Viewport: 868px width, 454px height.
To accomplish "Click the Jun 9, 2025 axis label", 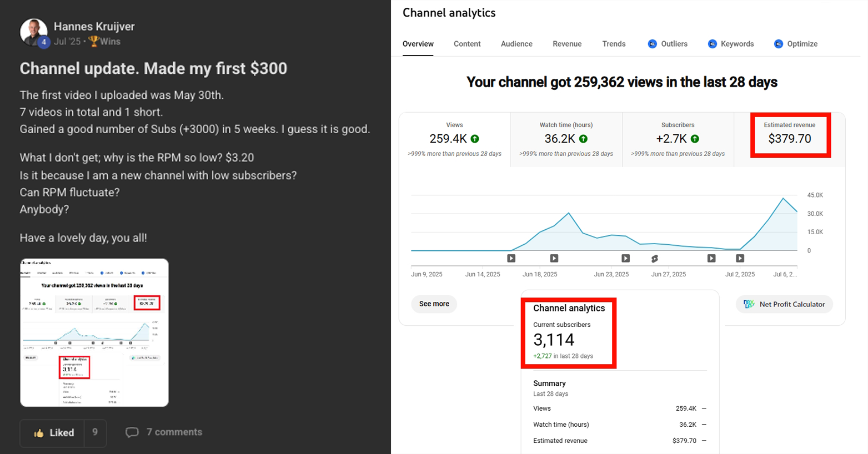I will pos(427,274).
